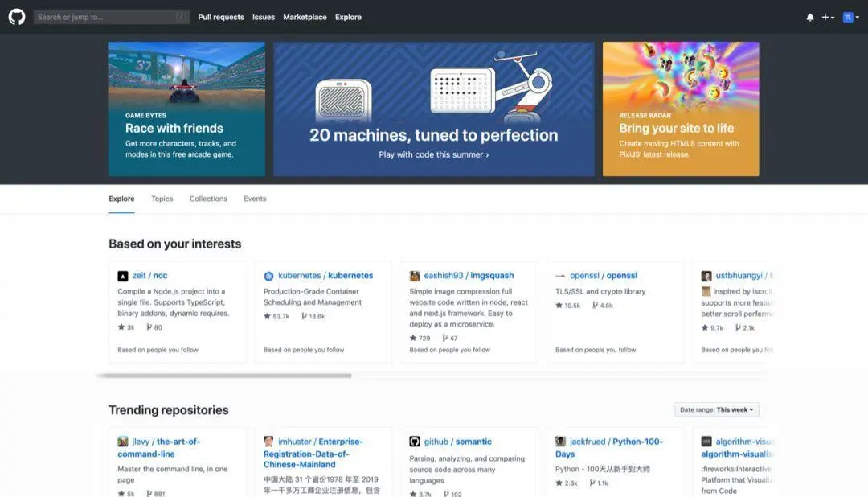Click the eashish93 avatar icon
Screen dimensions: 868x497
tap(415, 276)
